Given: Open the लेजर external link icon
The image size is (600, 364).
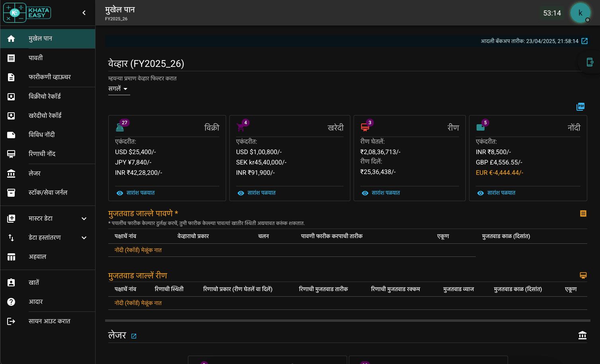Looking at the screenshot, I should tap(134, 336).
